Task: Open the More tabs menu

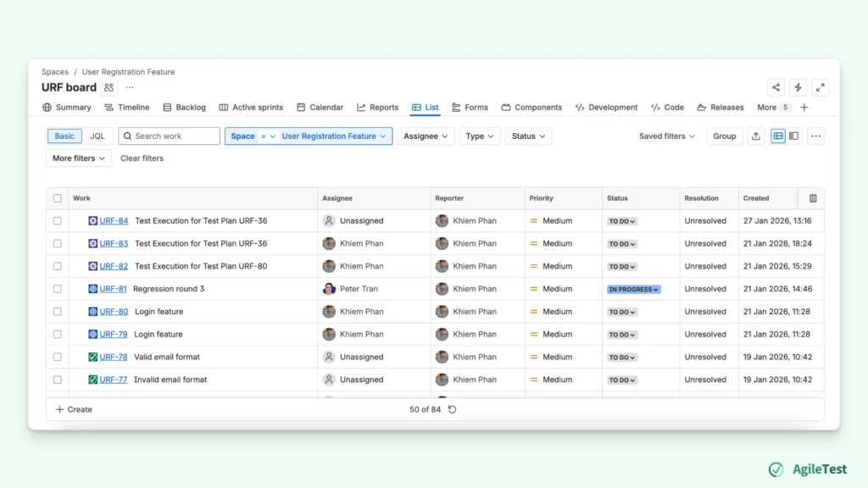Action: (773, 108)
